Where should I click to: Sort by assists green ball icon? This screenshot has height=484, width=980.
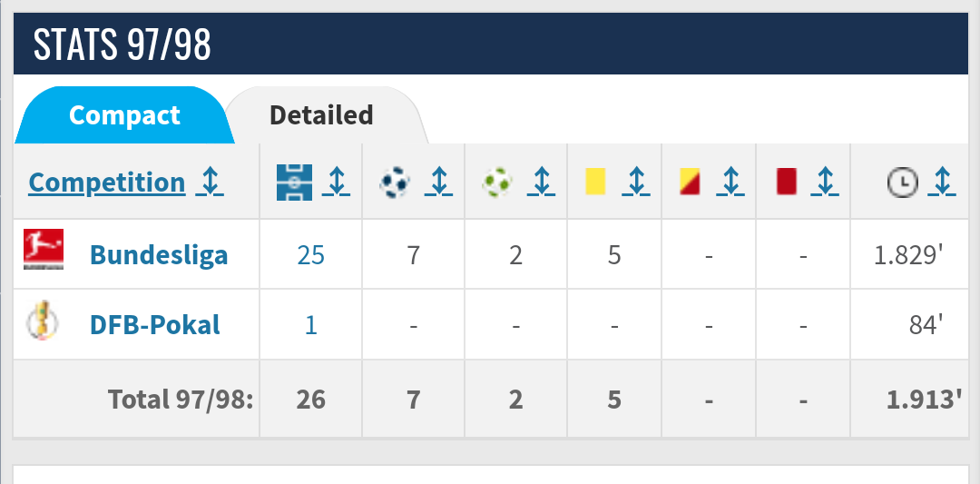(496, 183)
